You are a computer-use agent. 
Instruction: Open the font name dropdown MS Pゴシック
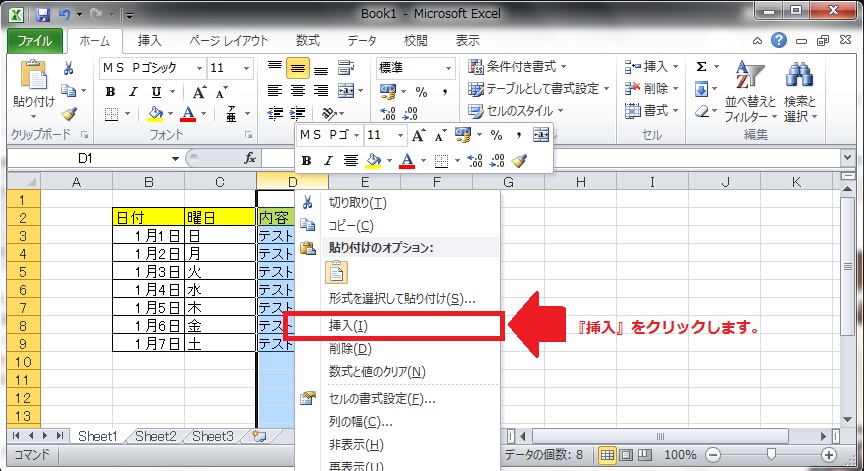[199, 68]
